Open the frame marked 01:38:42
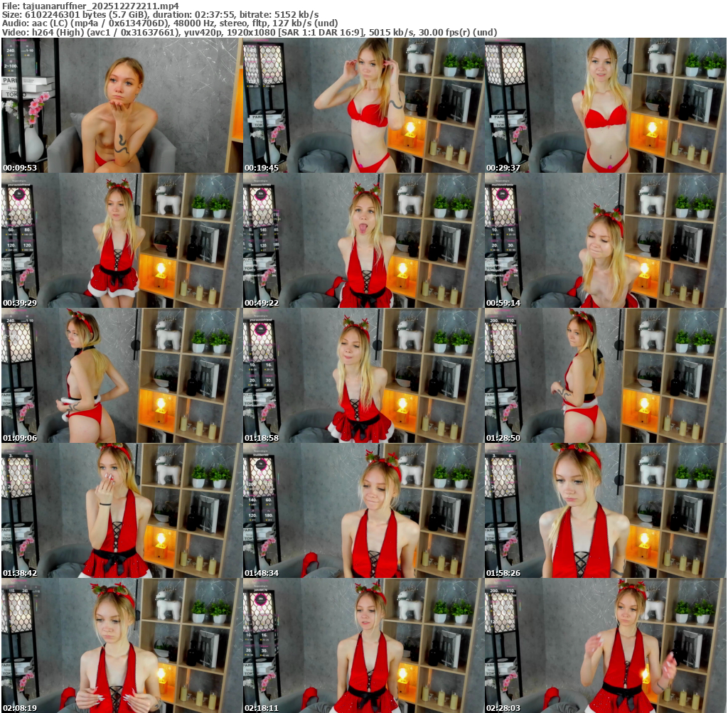Viewport: 728px width, 713px height. click(x=122, y=510)
